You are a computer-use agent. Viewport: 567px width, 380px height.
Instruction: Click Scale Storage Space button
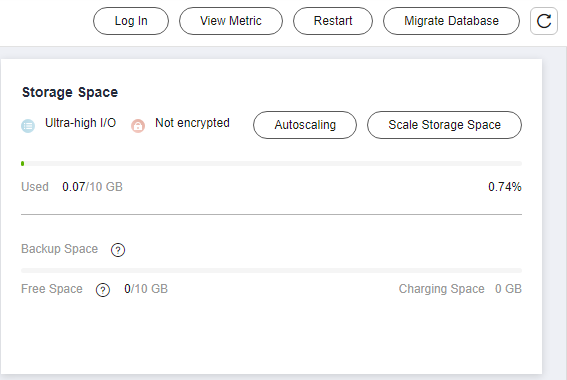[x=444, y=125]
